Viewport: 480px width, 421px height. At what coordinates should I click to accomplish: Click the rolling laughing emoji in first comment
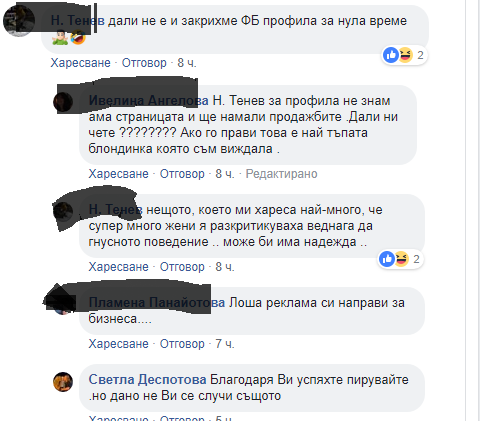[78, 38]
